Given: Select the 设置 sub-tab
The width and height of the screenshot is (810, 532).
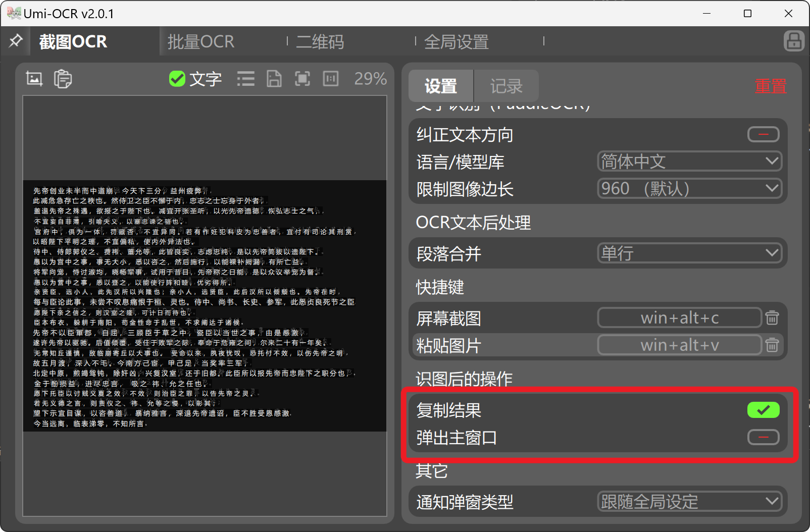Looking at the screenshot, I should [441, 86].
